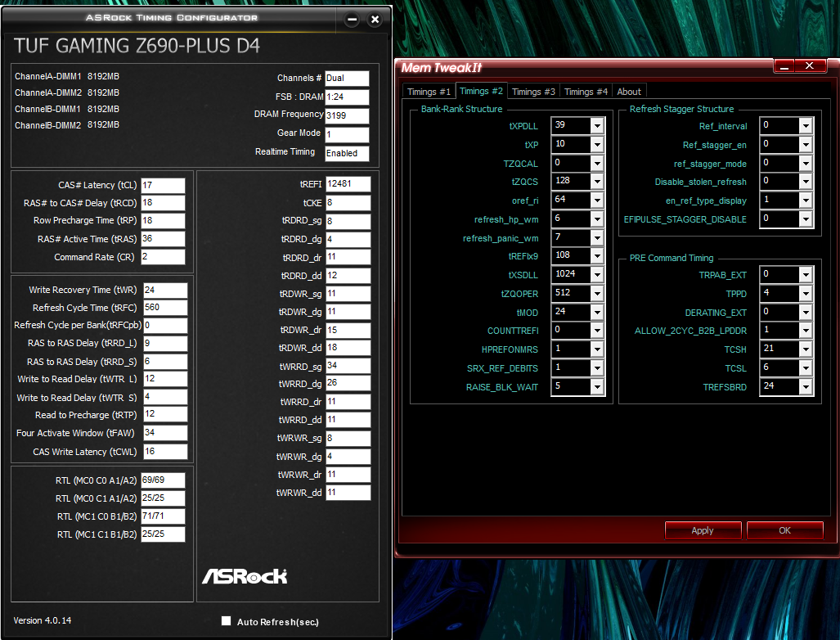Switch to the Timings #1 tab
Image resolution: width=840 pixels, height=640 pixels.
coord(429,92)
